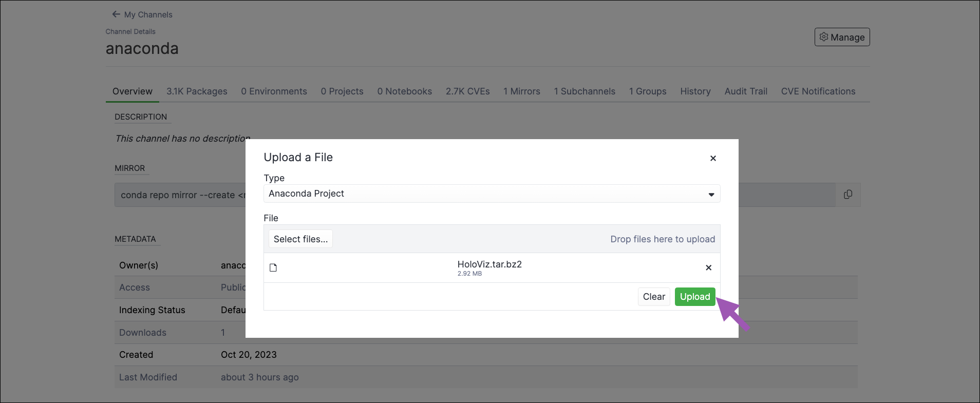Click the HoloViz.tar.bz2 file name
Screen dimensions: 980x403
pyautogui.click(x=489, y=264)
